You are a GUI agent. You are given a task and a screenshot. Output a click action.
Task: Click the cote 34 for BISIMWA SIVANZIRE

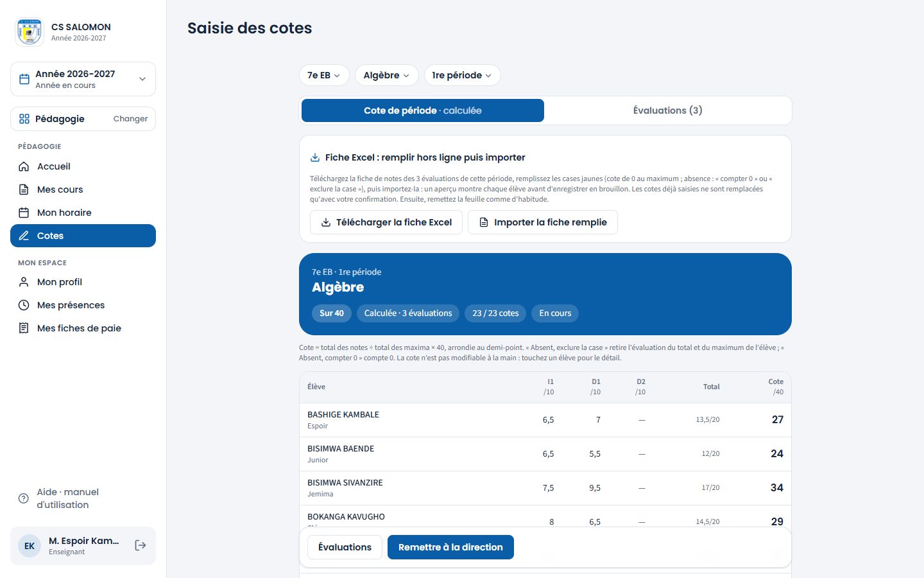coord(777,488)
